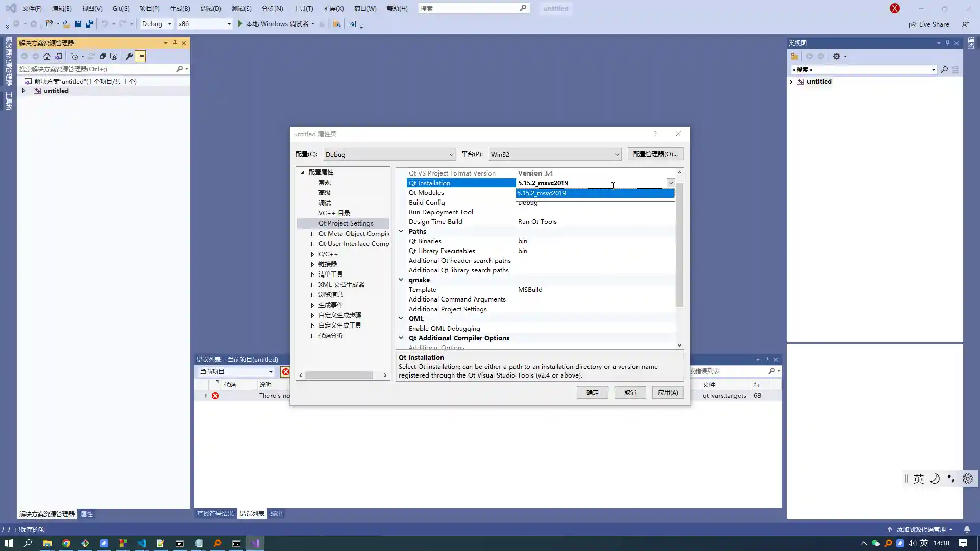
Task: Pin the Solution Explorer panel
Action: pos(175,43)
